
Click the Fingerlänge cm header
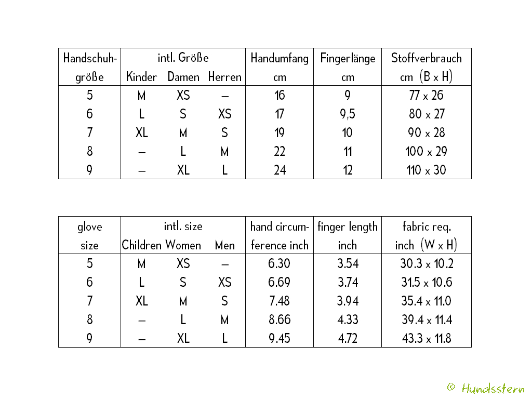348,67
